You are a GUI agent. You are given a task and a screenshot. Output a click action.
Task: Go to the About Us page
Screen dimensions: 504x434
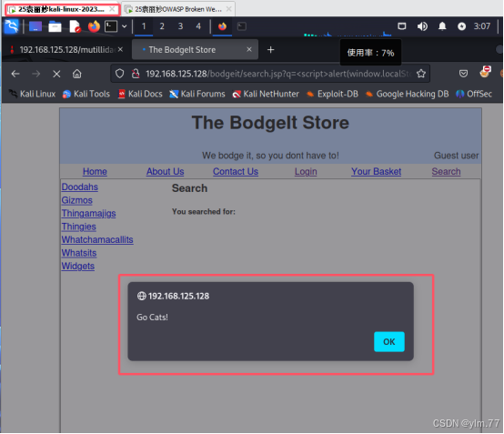click(x=166, y=172)
